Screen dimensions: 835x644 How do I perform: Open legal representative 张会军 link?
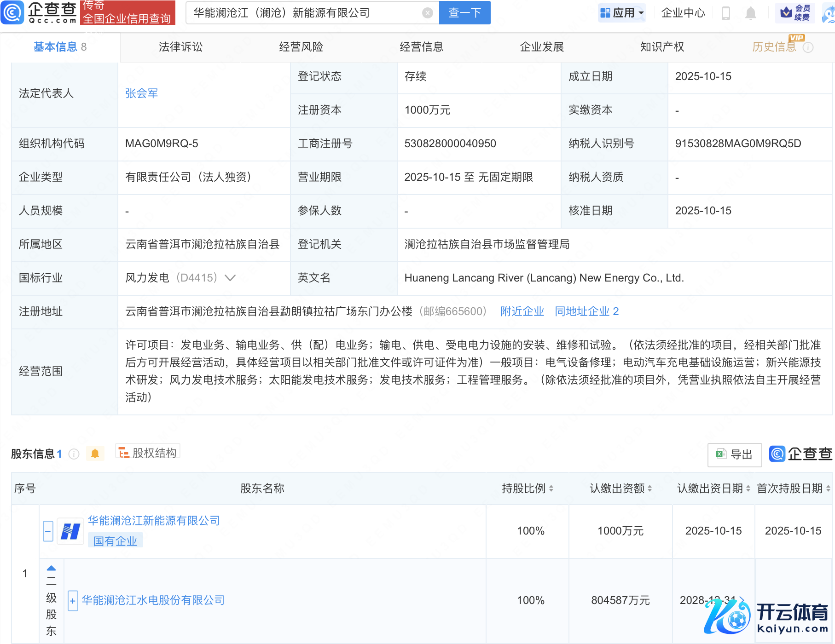click(141, 93)
